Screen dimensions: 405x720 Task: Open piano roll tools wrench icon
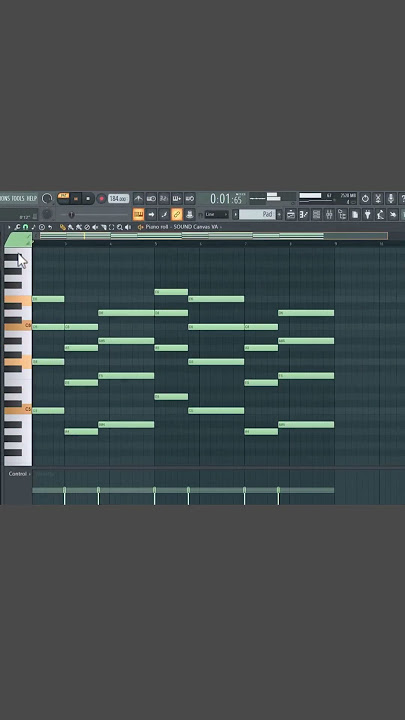17,227
